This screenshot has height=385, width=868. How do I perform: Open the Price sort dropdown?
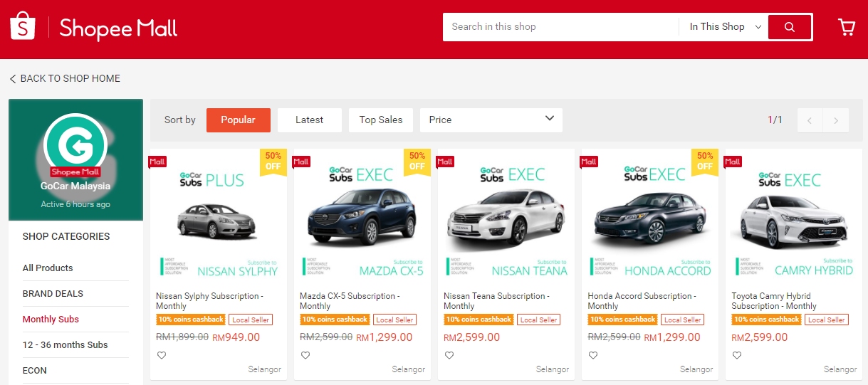click(491, 120)
